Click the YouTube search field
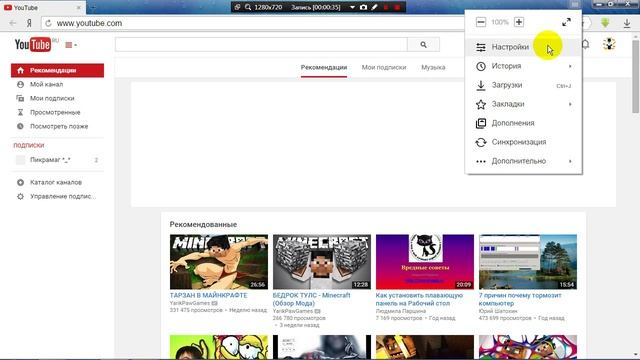Image resolution: width=640 pixels, height=360 pixels. pyautogui.click(x=261, y=44)
